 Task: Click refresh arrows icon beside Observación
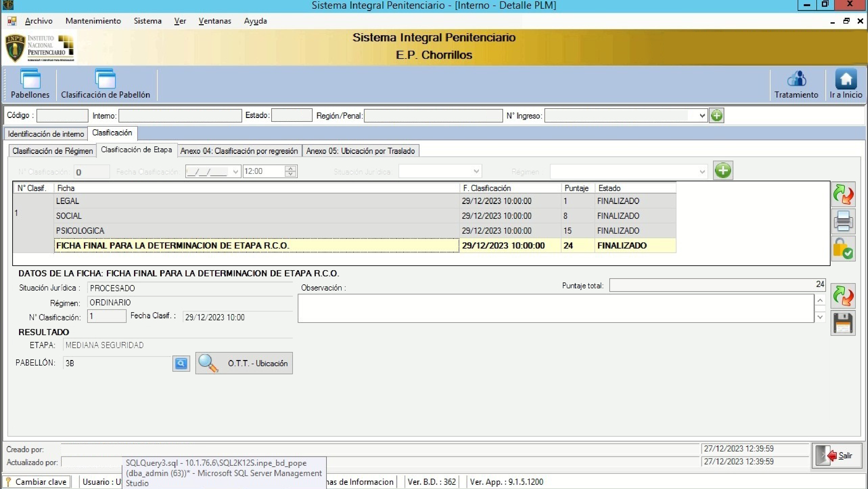point(843,296)
